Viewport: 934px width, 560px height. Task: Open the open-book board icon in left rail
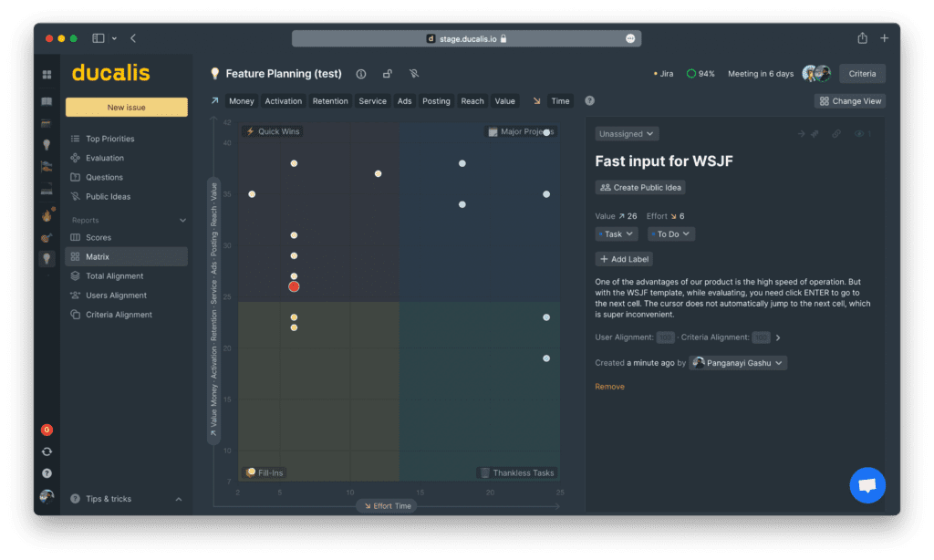point(47,101)
